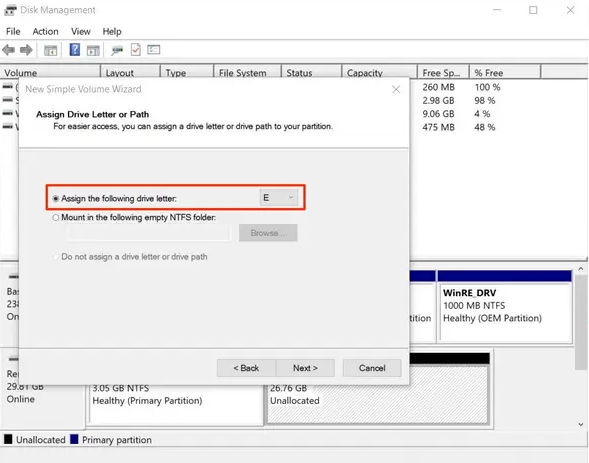Click the Next button in wizard

coord(305,368)
